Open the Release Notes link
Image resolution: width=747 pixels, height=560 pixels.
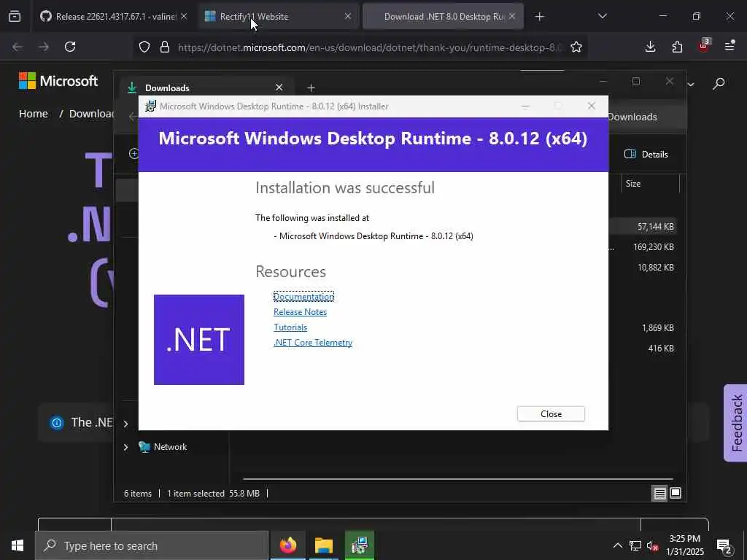tap(300, 312)
